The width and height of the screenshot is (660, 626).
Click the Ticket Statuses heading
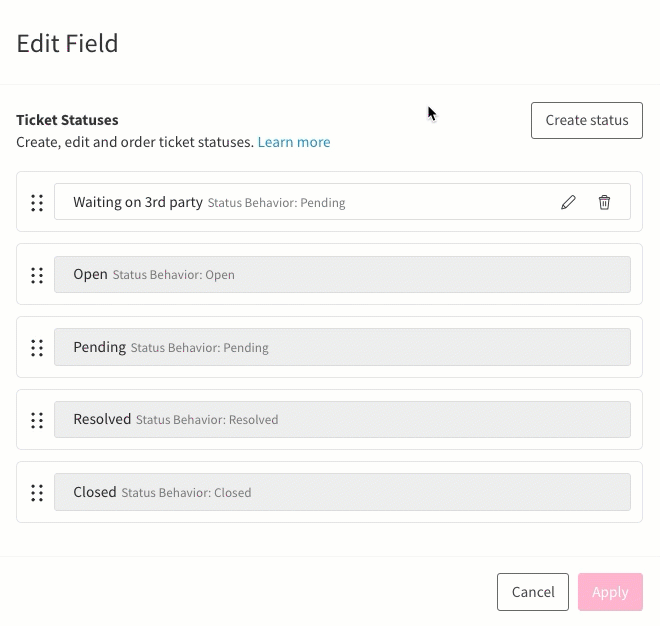click(67, 120)
